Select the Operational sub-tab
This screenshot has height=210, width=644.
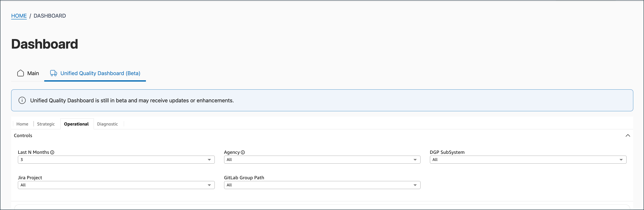(76, 124)
